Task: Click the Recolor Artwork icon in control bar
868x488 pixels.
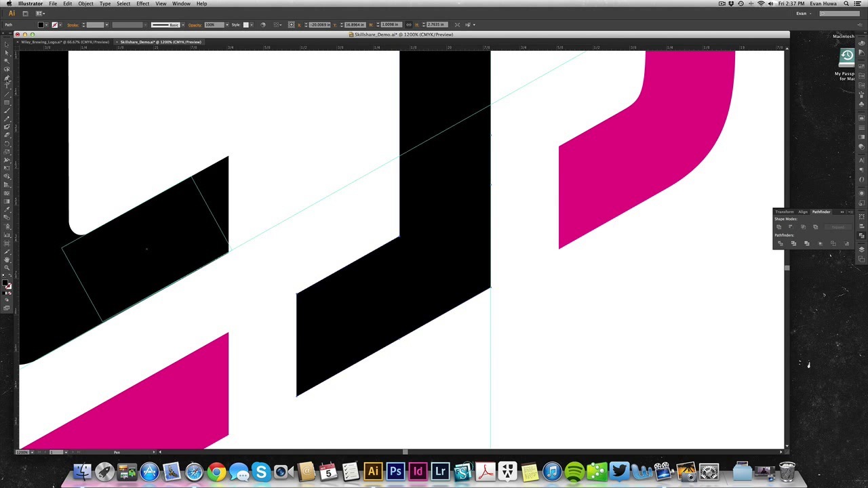Action: (x=263, y=25)
